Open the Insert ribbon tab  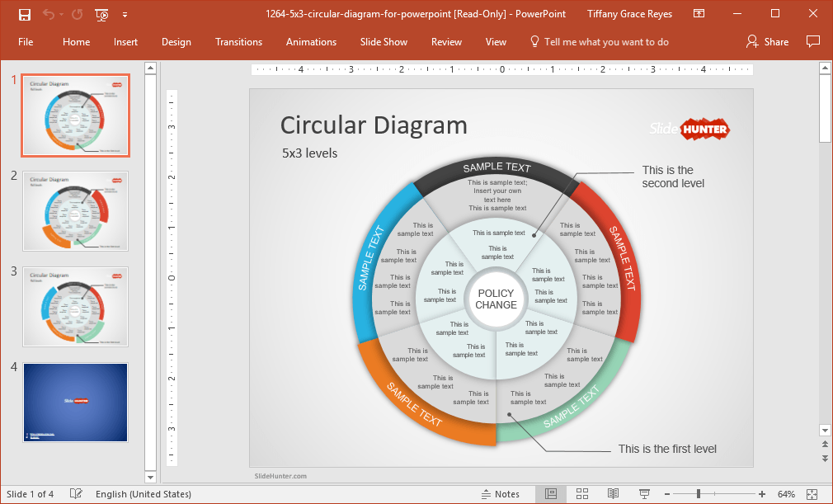[x=125, y=42]
